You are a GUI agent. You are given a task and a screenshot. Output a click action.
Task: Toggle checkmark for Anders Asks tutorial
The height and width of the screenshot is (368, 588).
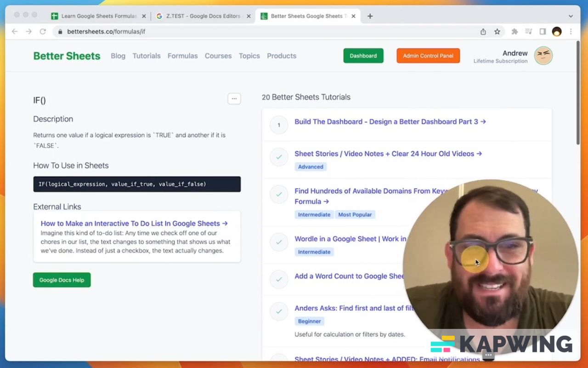pyautogui.click(x=279, y=311)
